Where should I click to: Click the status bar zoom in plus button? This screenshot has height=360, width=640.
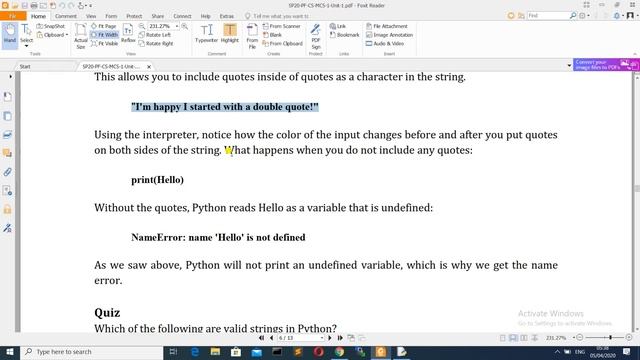point(629,338)
